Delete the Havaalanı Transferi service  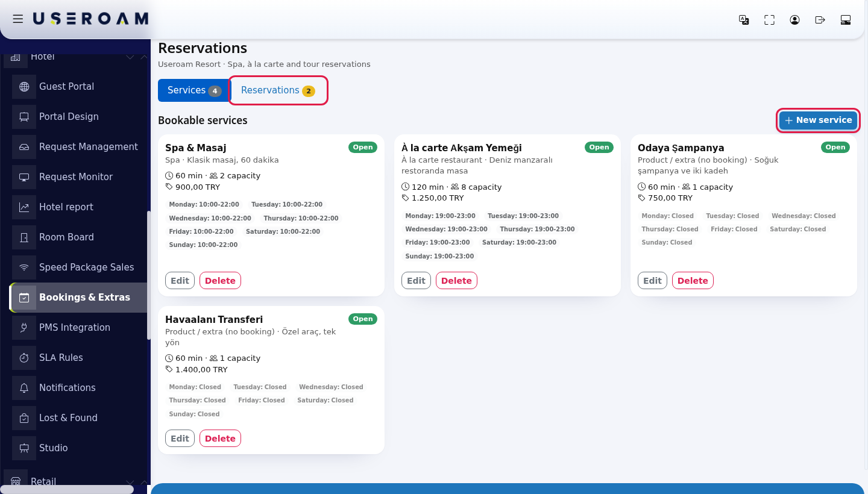pyautogui.click(x=220, y=439)
